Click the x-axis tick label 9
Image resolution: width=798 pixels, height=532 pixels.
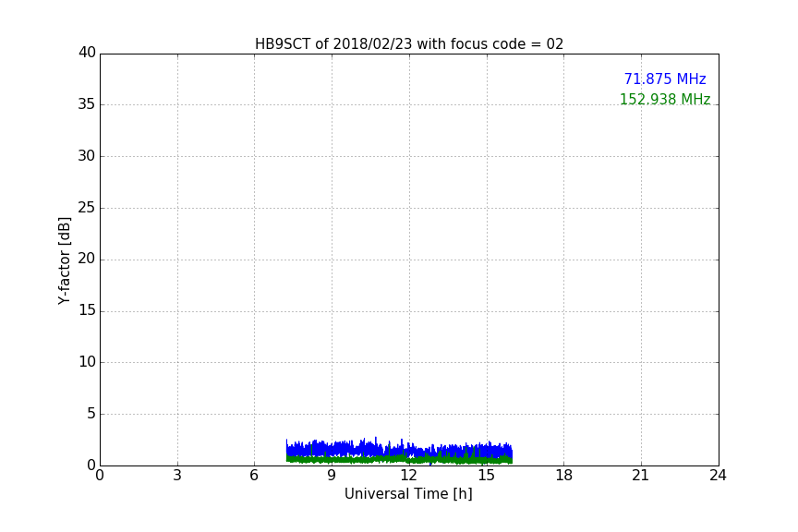332,476
